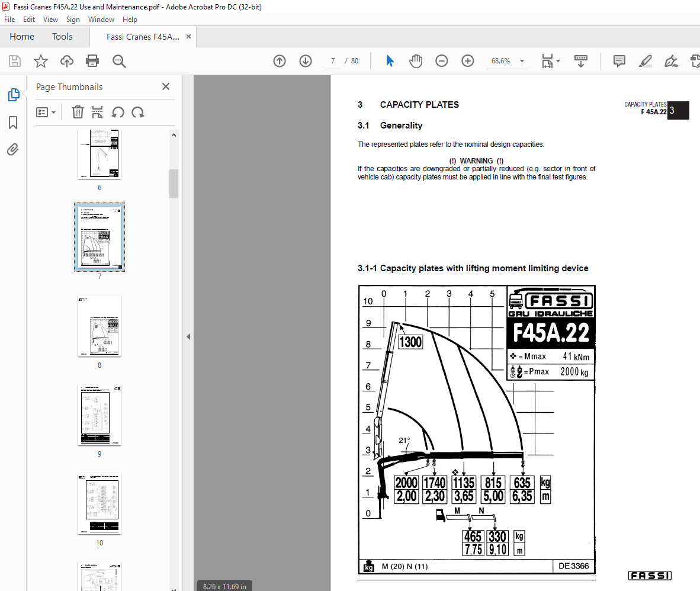Select the Fassi Cranes F45A document tab
This screenshot has width=700, height=591.
(x=143, y=37)
